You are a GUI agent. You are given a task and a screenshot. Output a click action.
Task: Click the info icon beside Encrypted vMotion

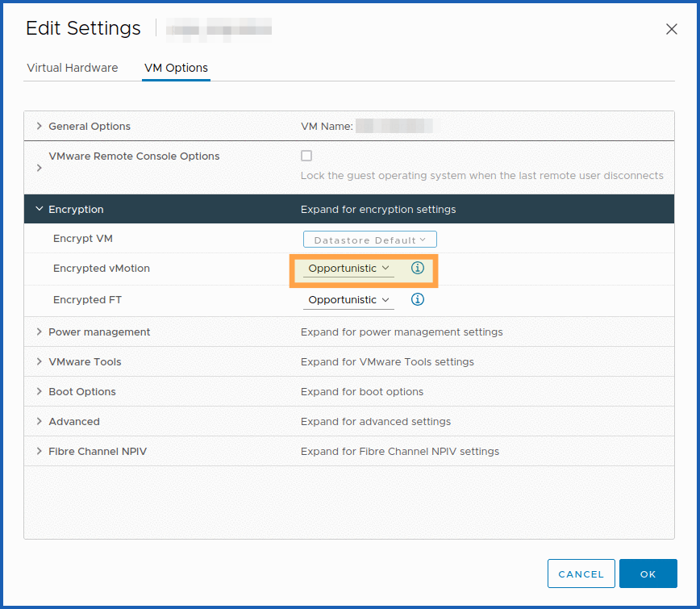pos(418,268)
